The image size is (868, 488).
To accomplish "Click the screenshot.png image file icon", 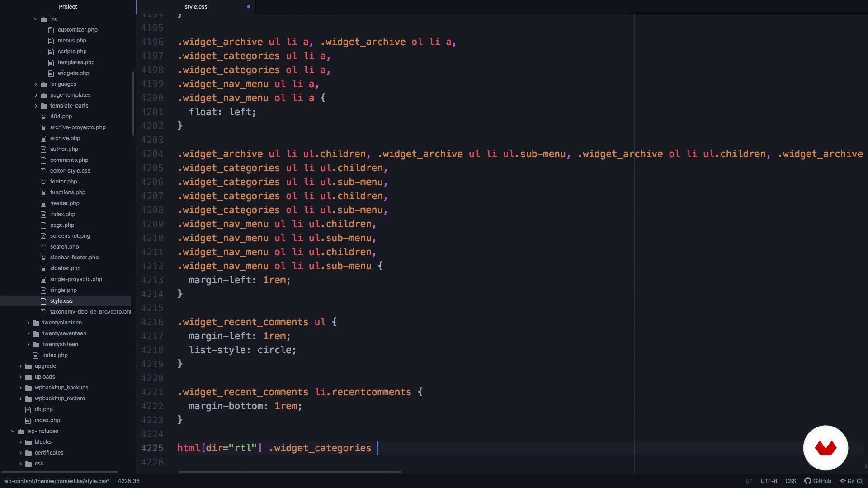I will point(43,236).
